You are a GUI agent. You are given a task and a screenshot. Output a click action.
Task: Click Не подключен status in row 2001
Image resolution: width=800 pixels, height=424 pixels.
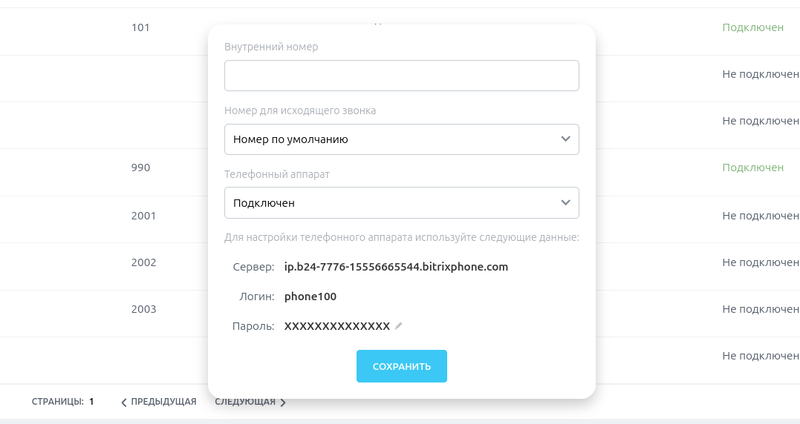[760, 215]
